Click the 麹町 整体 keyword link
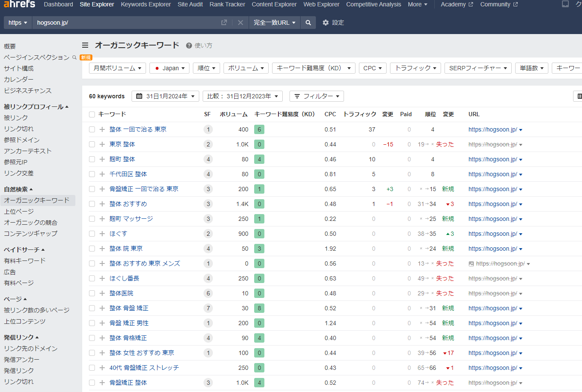582x392 pixels. (x=122, y=159)
